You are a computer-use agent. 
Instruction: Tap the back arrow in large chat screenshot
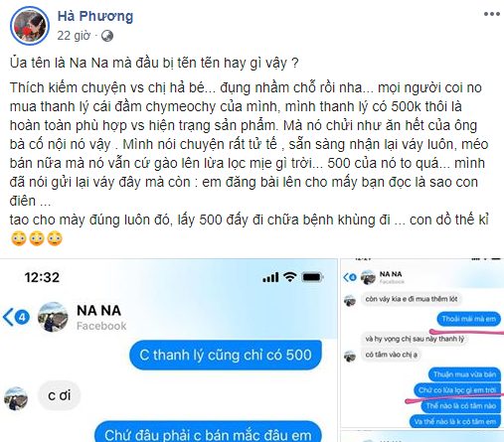[8, 317]
